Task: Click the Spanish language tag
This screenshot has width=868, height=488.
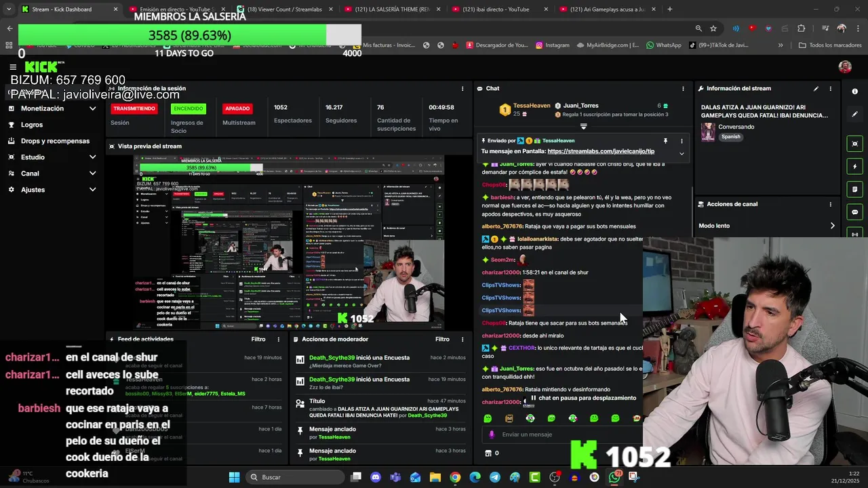Action: (x=731, y=137)
